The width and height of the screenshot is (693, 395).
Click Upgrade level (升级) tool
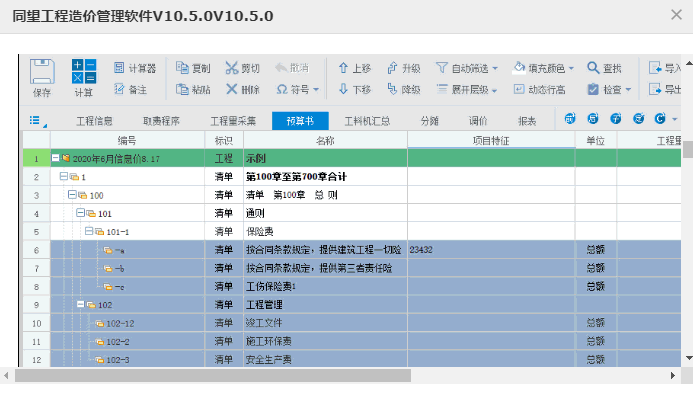(x=404, y=68)
